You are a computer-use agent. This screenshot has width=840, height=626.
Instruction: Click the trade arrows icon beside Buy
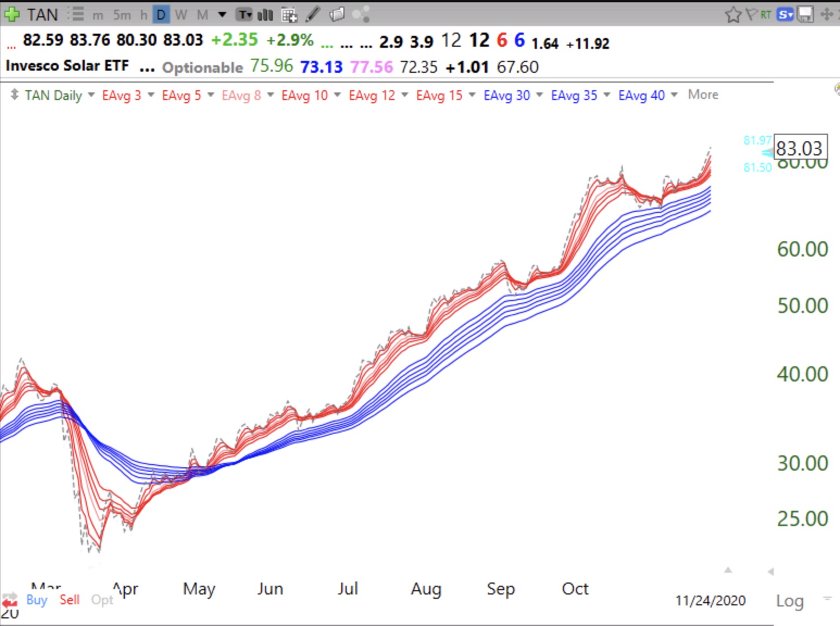[10, 600]
